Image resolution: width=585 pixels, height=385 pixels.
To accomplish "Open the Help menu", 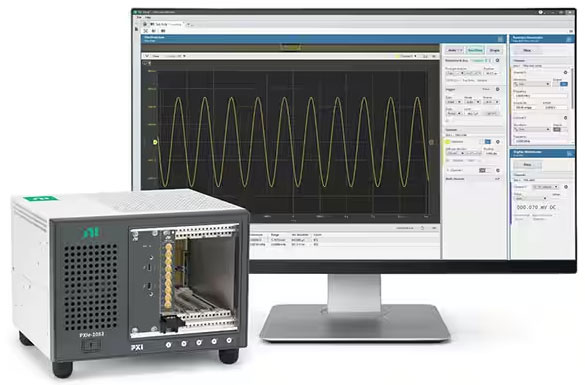I will 148,18.
